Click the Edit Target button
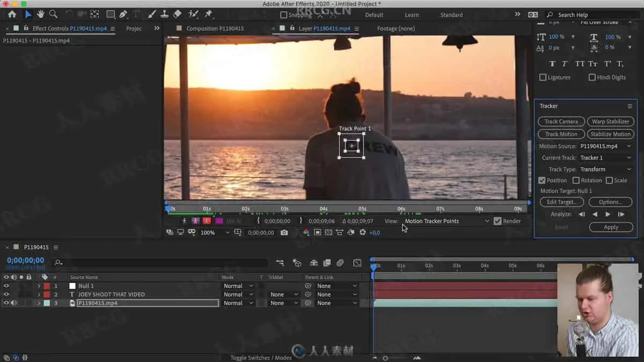The image size is (644, 362). [x=561, y=202]
